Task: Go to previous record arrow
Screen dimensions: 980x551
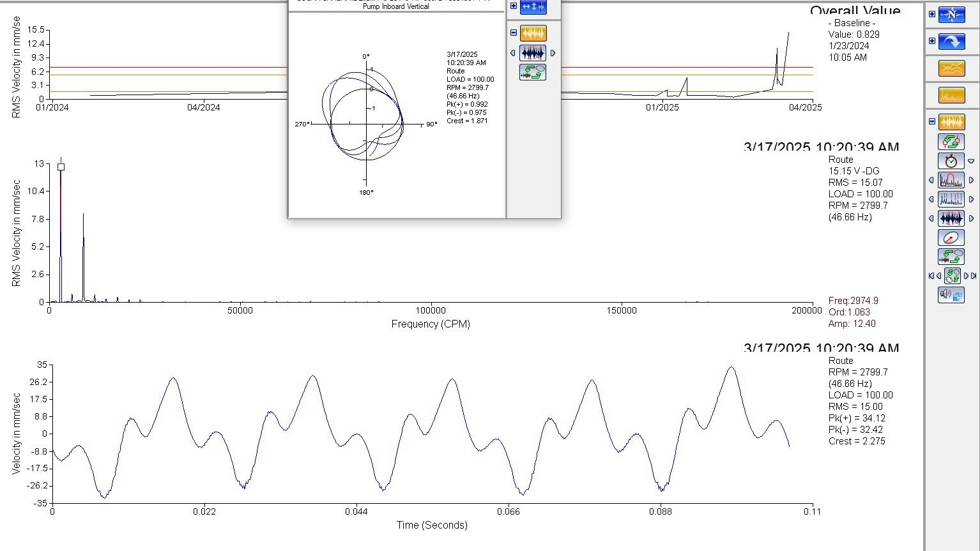Action: tap(938, 276)
